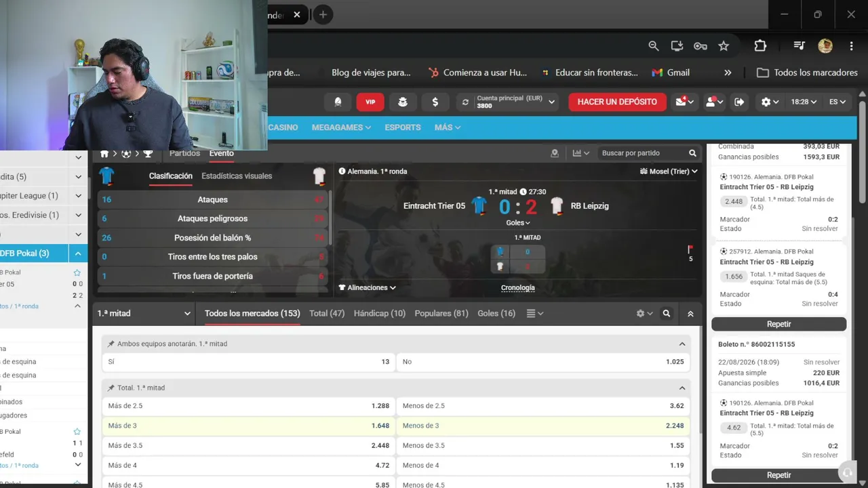Open Chrome profile avatar
This screenshot has width=868, height=488.
pos(825,45)
